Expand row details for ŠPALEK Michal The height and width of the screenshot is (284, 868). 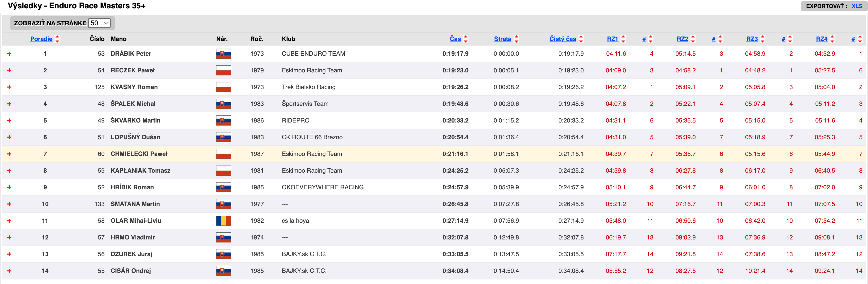click(9, 104)
